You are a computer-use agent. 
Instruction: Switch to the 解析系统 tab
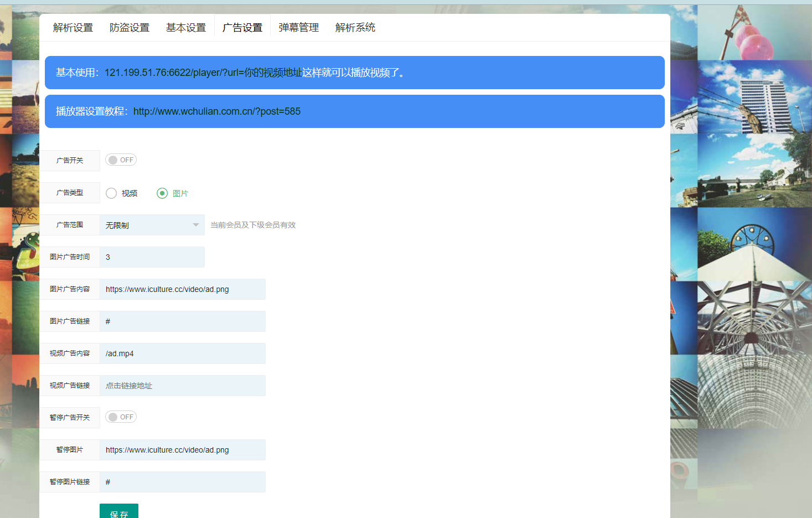tap(355, 28)
